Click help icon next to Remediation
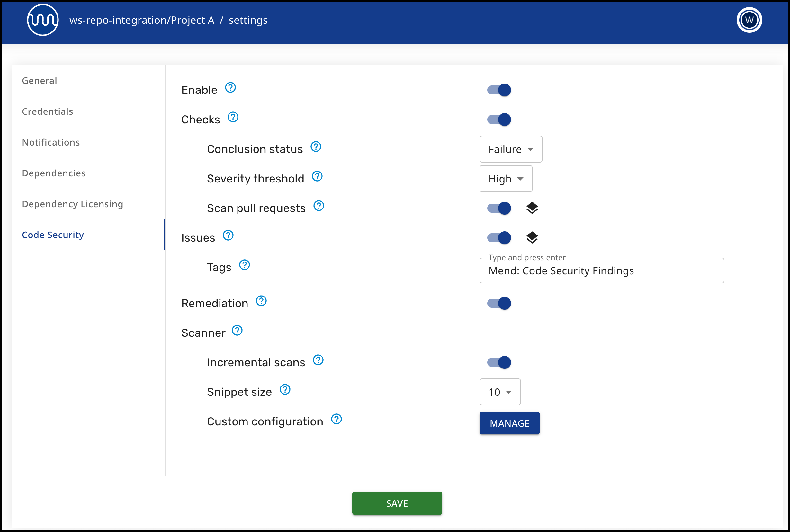This screenshot has height=532, width=790. (261, 301)
